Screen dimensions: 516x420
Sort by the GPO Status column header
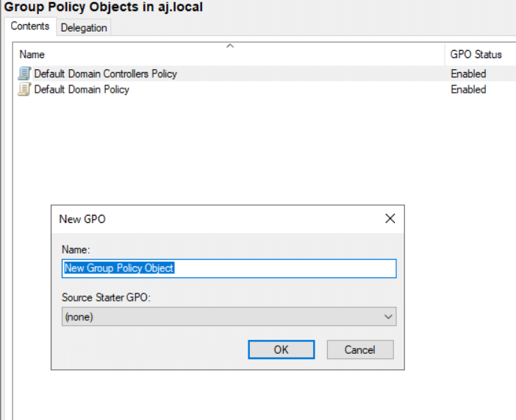tap(476, 54)
